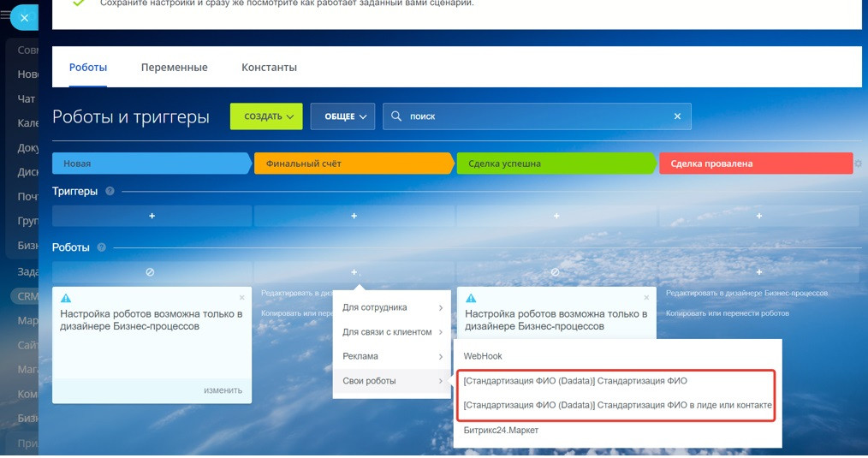Viewport: 868px width, 458px height.
Task: Add trigger plus in Новая column
Action: [152, 216]
